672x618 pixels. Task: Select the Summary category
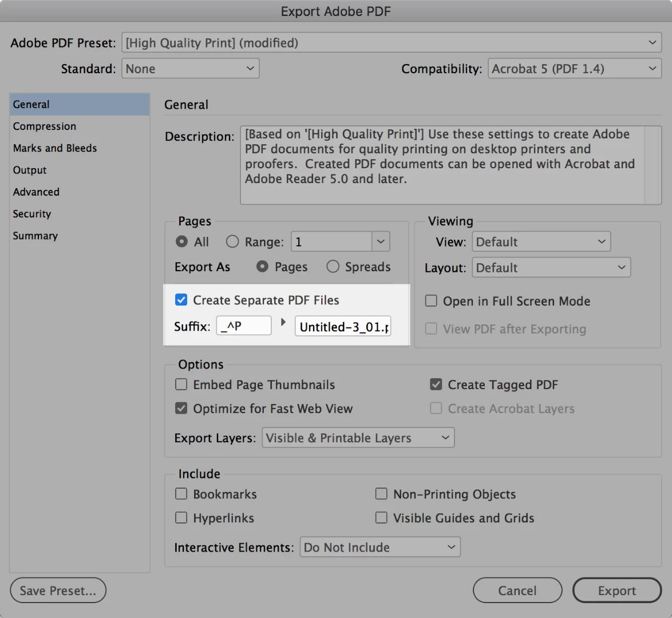(x=80, y=235)
